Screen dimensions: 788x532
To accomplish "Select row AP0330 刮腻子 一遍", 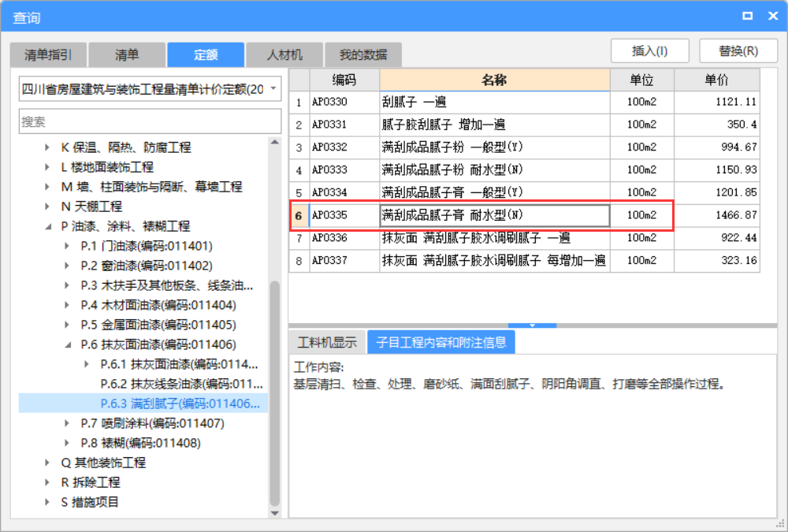I will coord(525,102).
